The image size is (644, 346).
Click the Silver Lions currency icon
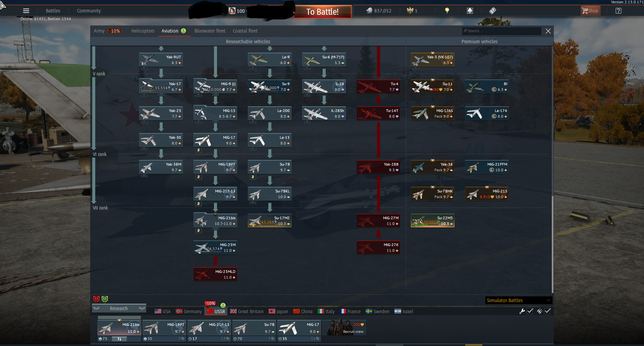point(369,11)
